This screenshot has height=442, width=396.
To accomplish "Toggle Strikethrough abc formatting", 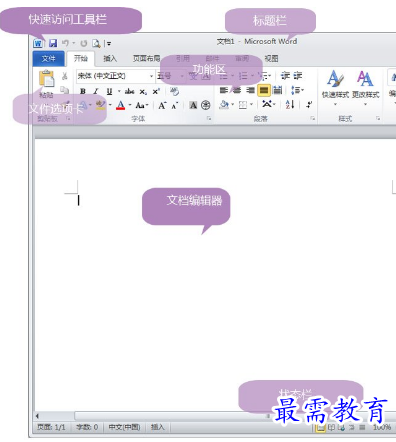I will tap(129, 91).
